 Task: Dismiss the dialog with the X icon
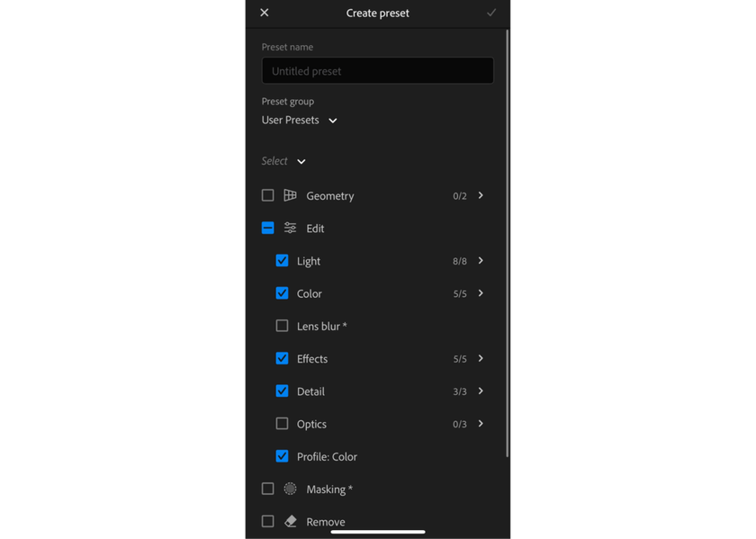pyautogui.click(x=263, y=13)
